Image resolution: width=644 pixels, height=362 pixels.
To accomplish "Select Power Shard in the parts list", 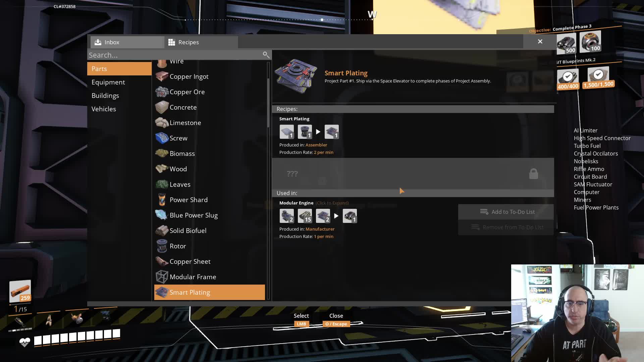I will [x=189, y=200].
